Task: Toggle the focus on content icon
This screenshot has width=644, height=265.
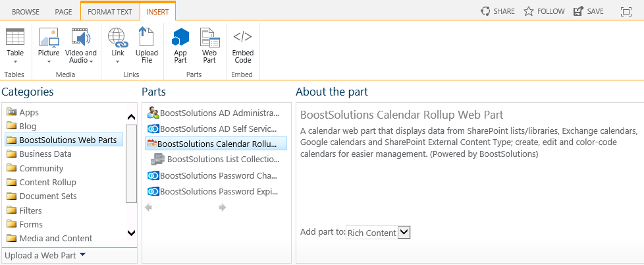Action: coord(626,11)
